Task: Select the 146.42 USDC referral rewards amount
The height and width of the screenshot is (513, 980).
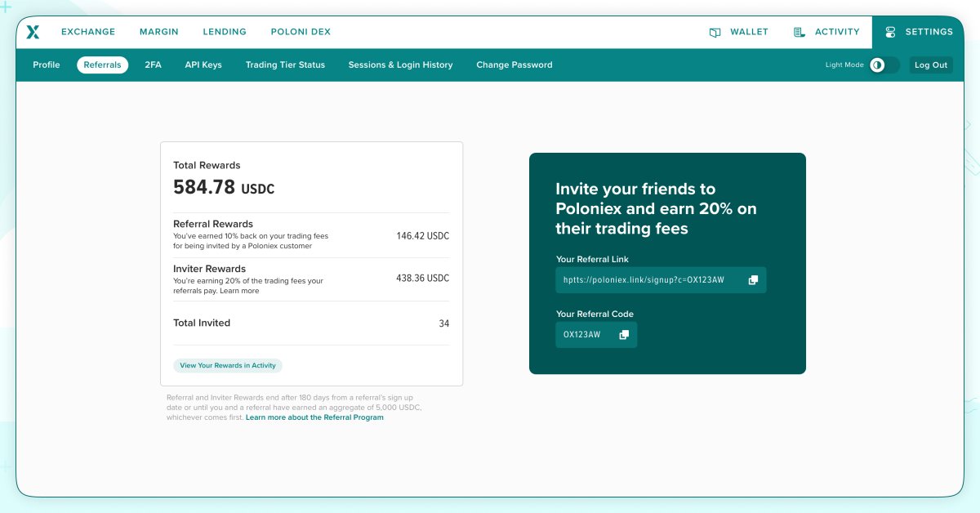Action: pyautogui.click(x=423, y=236)
